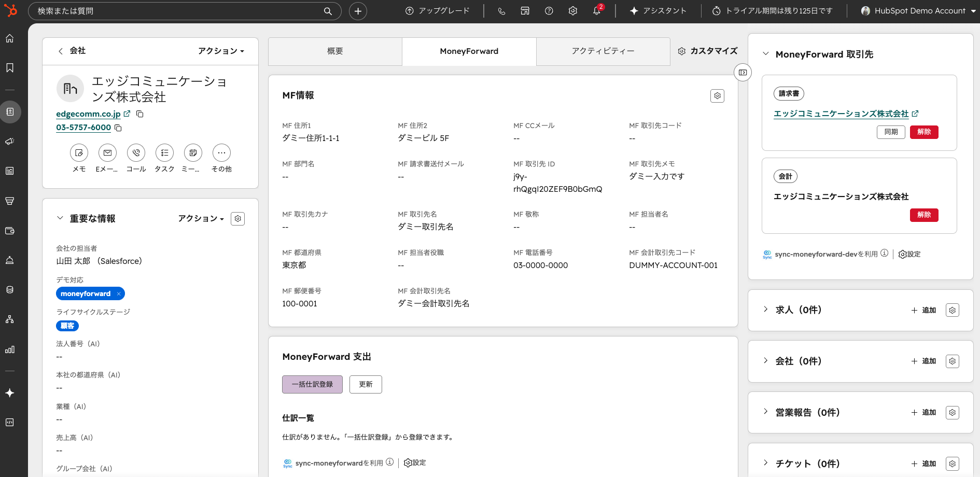Open the home icon in sidebar

10,38
